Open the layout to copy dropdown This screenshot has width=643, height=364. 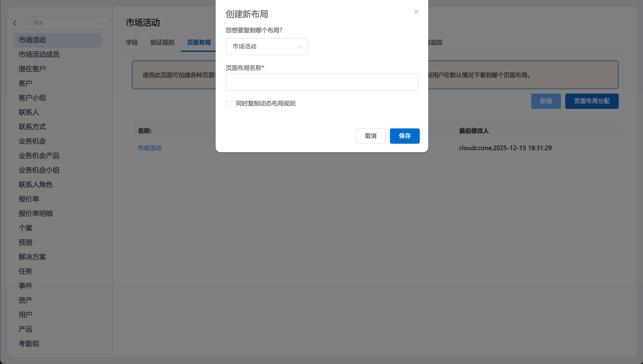(266, 47)
